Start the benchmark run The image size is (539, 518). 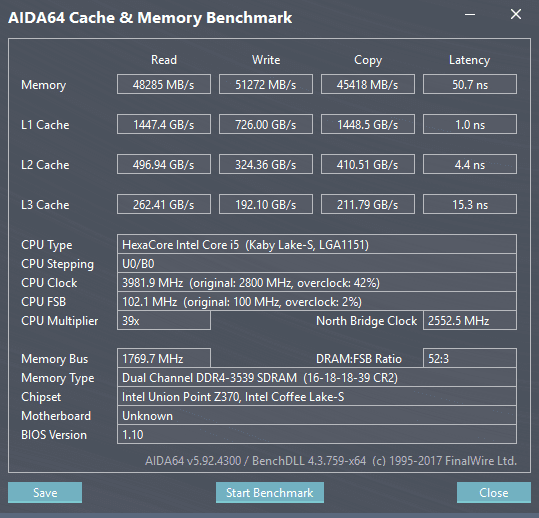(x=270, y=492)
